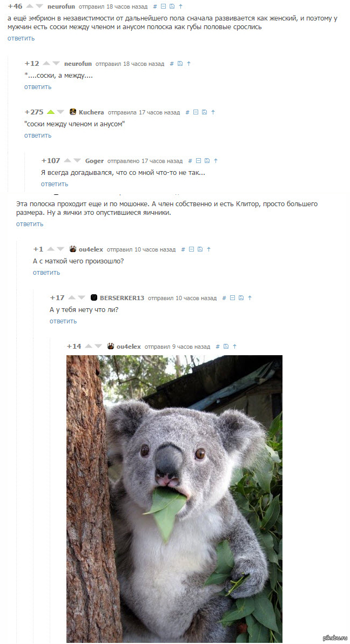This screenshot has height=644, width=350.
Task: Collapse replies under BERSERKER13's comment
Action: tap(232, 298)
